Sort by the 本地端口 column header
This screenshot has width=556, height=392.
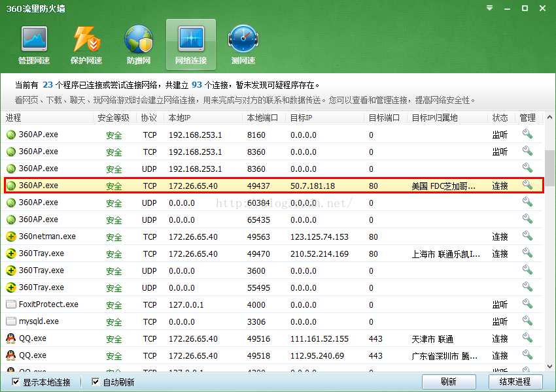tap(264, 118)
